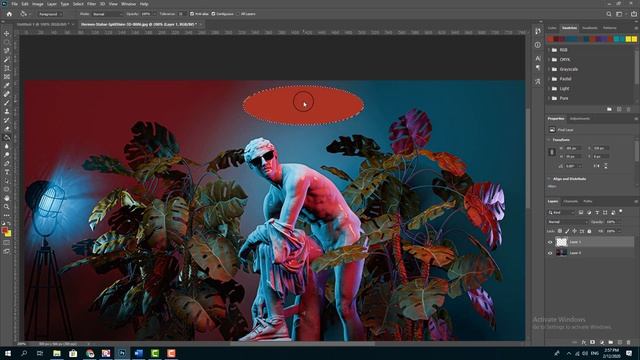Collapse the Transform section in Properties

tap(549, 140)
